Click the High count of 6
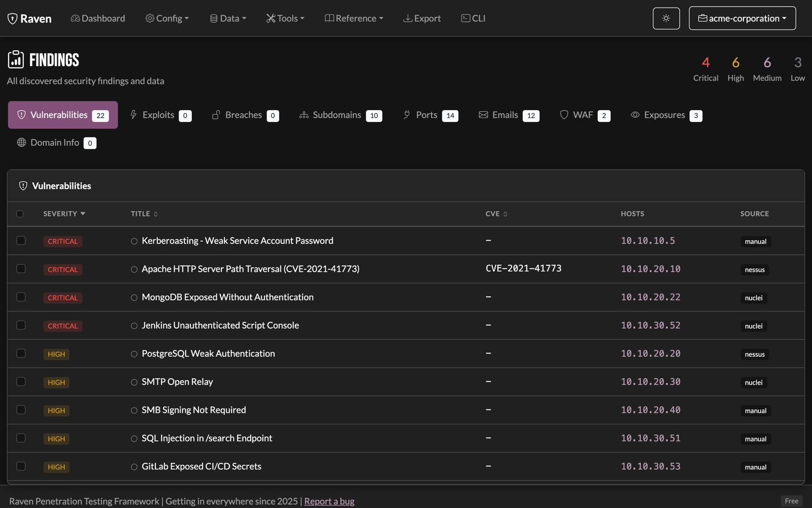The height and width of the screenshot is (508, 812). [x=735, y=62]
